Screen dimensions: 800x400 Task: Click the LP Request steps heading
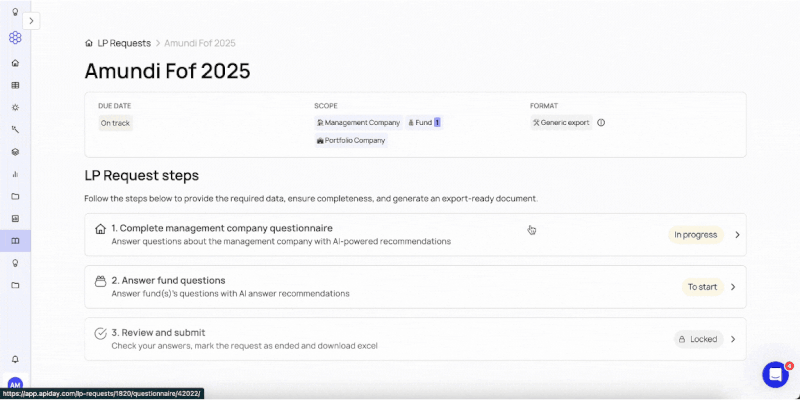pos(142,176)
